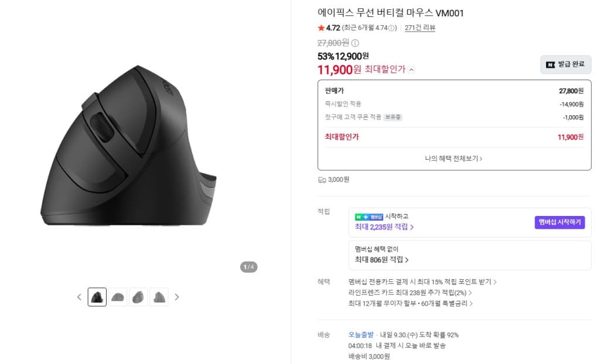Click the N+ 멤버십 badge icon
The width and height of the screenshot is (600, 364).
[369, 217]
